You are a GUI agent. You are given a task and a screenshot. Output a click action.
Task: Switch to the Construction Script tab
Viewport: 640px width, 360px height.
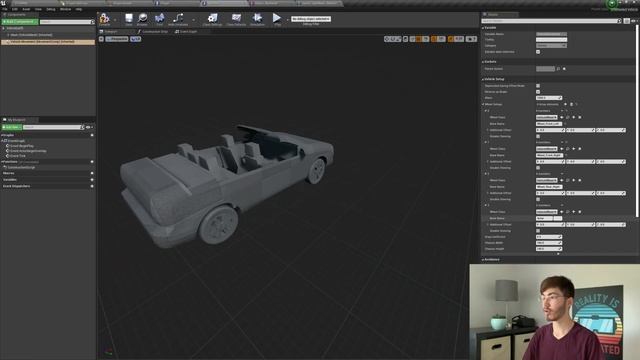click(153, 31)
